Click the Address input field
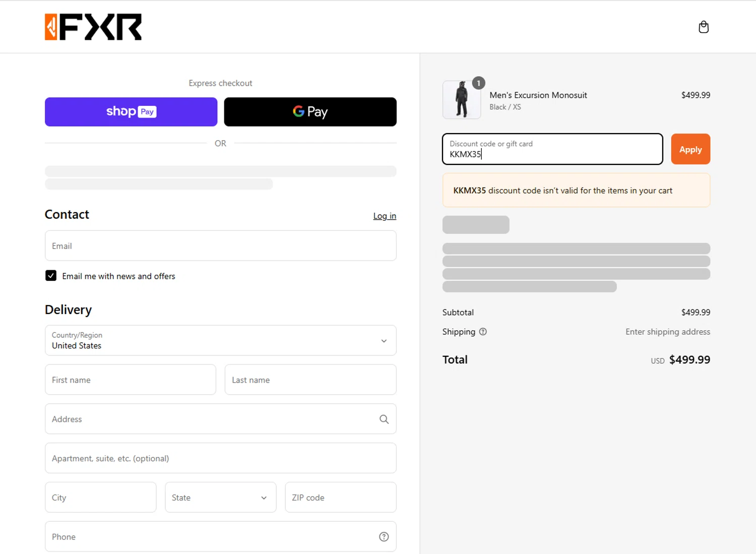The width and height of the screenshot is (756, 554). [x=221, y=419]
